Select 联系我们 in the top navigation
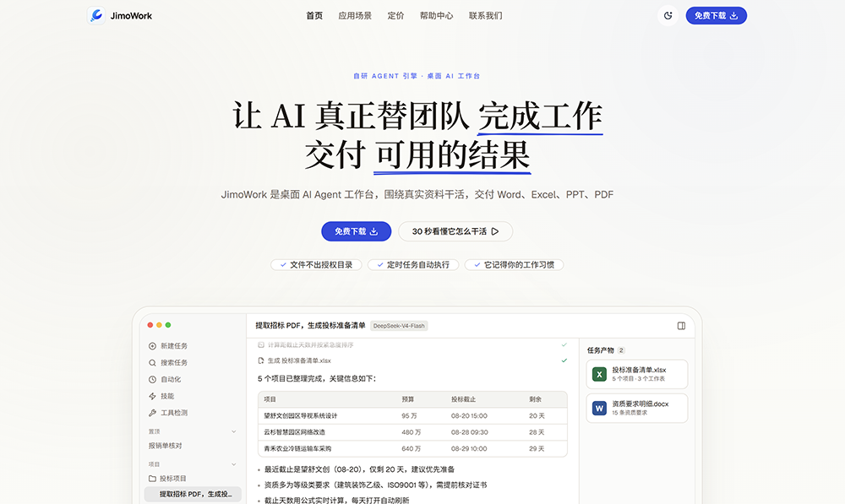 tap(486, 15)
